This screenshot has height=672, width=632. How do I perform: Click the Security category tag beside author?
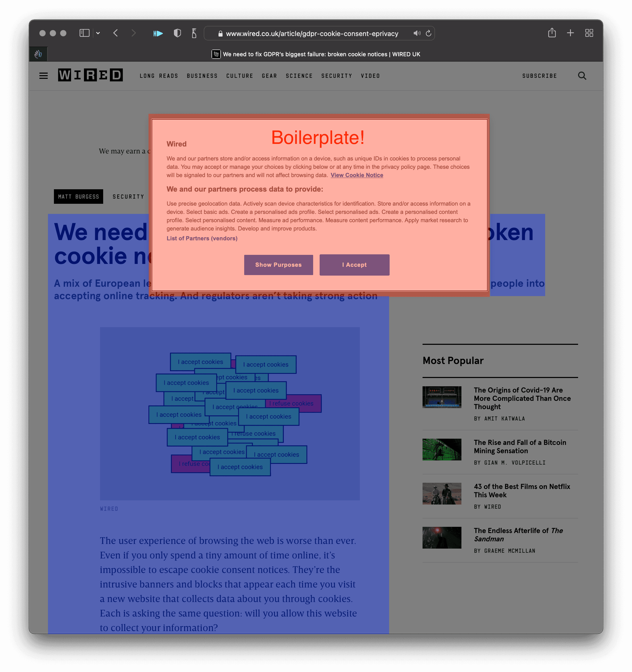click(128, 197)
